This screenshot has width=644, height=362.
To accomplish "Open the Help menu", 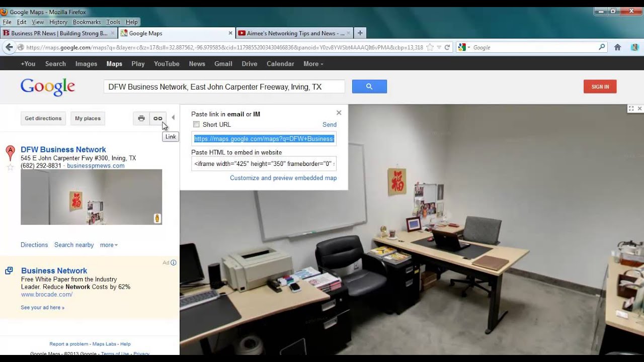I will 132,22.
